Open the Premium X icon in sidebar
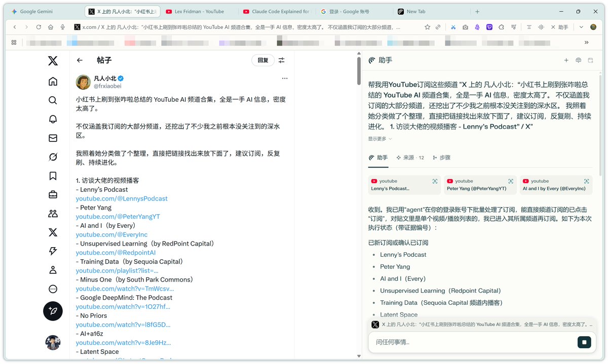The height and width of the screenshot is (364, 608). pos(53,232)
